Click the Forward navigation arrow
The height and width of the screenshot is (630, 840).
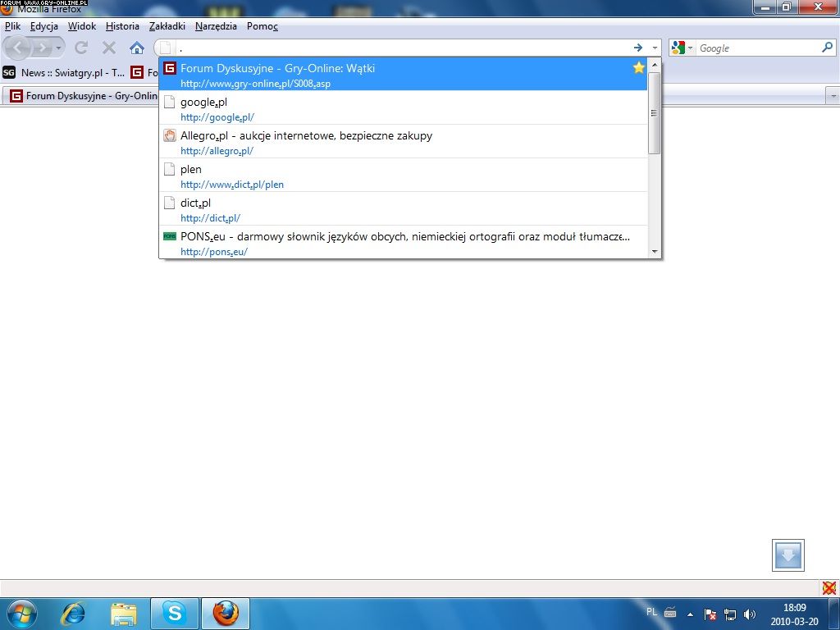(x=41, y=48)
